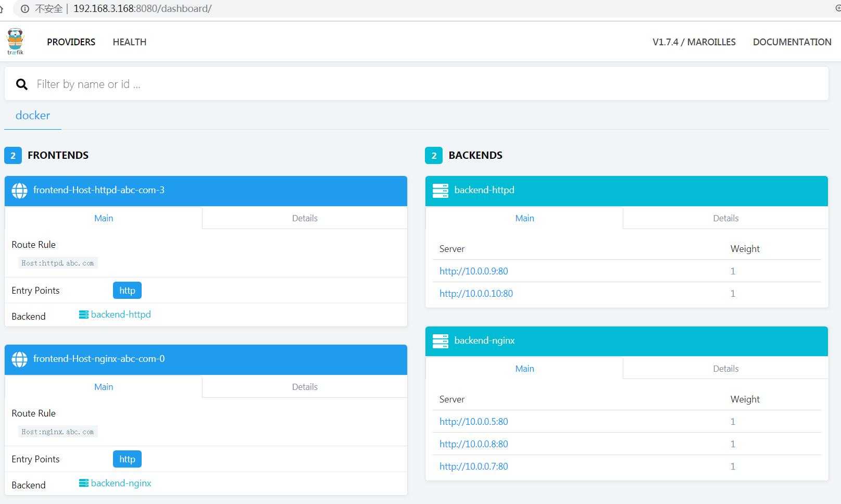Click the frontend-Host-httpd-abc-com-3 title
The height and width of the screenshot is (504, 841).
(99, 190)
